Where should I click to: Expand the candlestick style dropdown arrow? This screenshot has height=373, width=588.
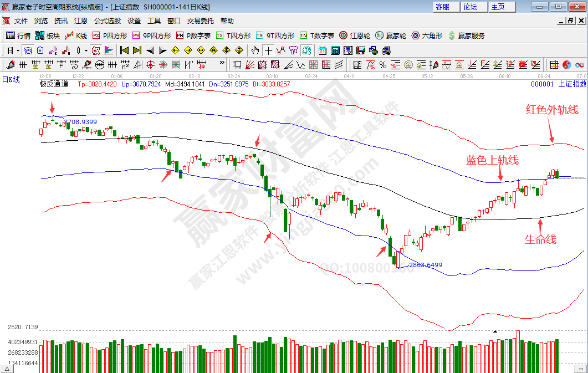tap(85, 50)
